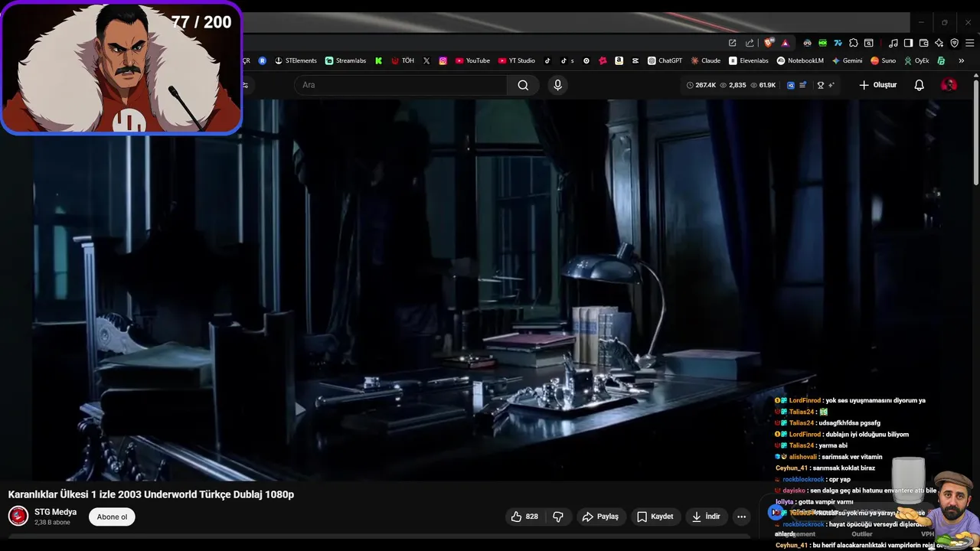Open the X (Twitter) bookmark icon

pos(426,60)
